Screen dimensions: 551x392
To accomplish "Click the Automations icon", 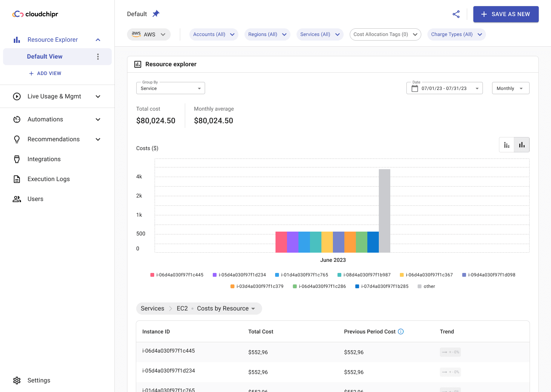I will [17, 119].
